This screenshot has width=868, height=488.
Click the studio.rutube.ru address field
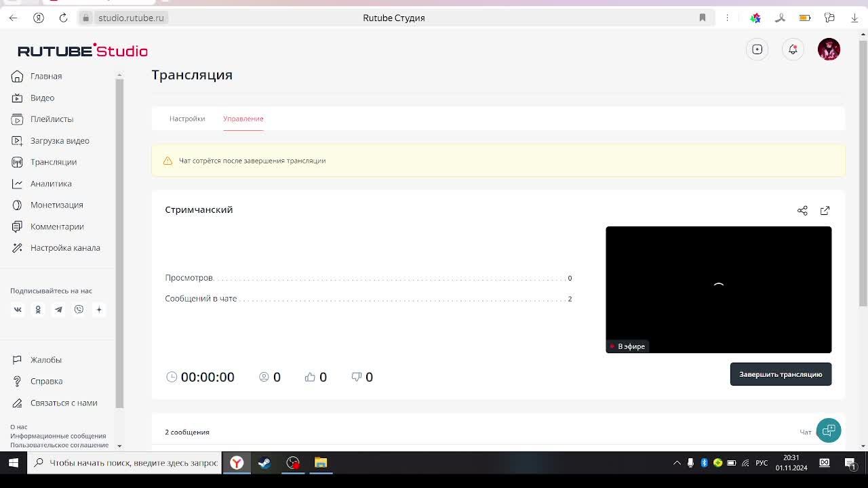pyautogui.click(x=131, y=18)
